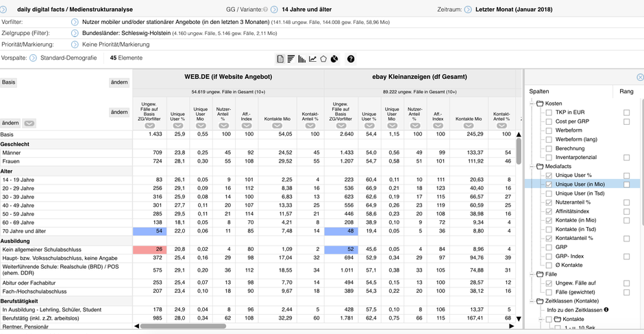Click 70 Jahre und älter row label
This screenshot has height=334, width=644.
[x=24, y=232]
